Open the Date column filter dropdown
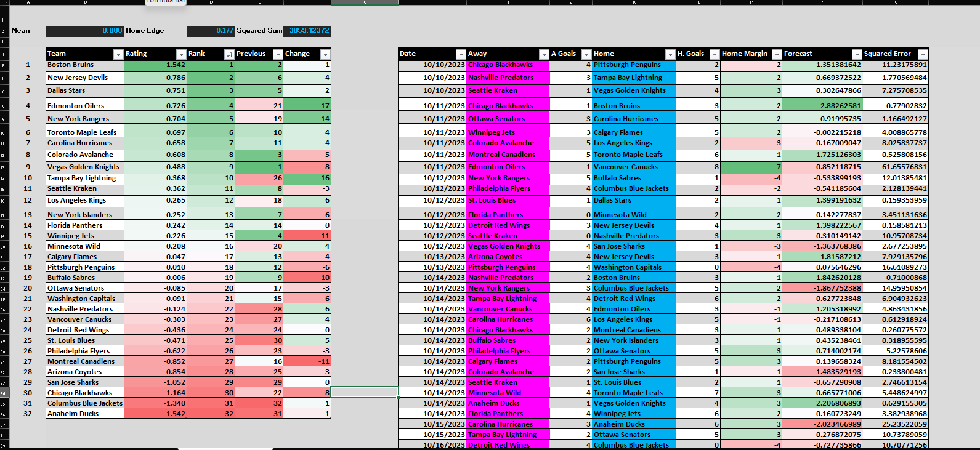The image size is (980, 450). point(461,54)
